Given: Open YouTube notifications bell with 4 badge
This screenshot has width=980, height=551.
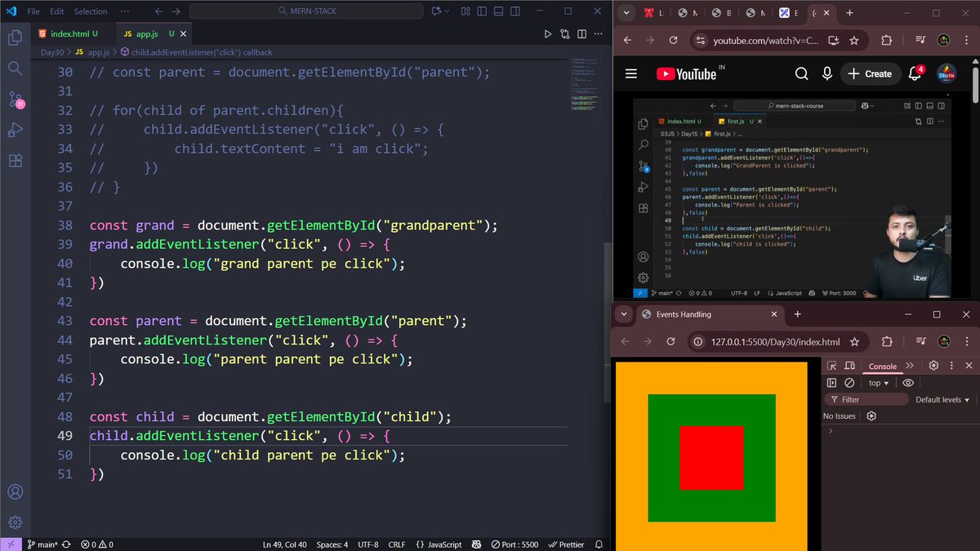Looking at the screenshot, I should tap(915, 73).
